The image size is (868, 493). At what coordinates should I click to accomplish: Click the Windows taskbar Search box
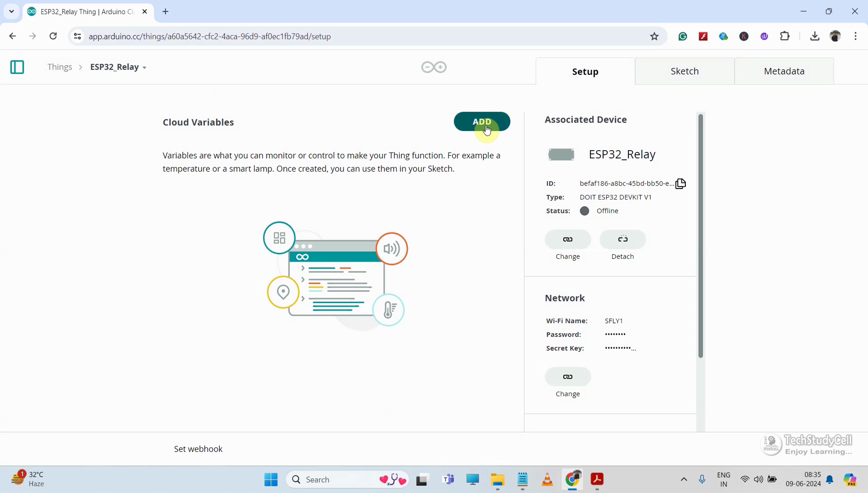coord(347,479)
